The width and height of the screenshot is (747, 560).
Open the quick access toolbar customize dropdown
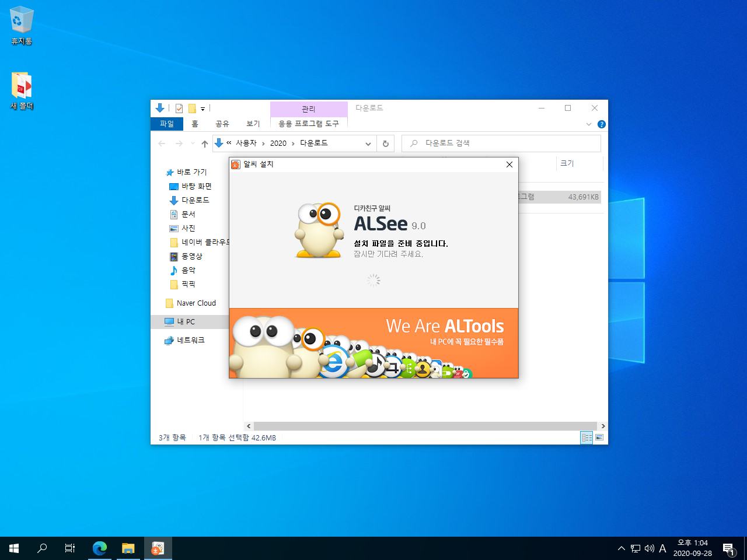pos(203,108)
